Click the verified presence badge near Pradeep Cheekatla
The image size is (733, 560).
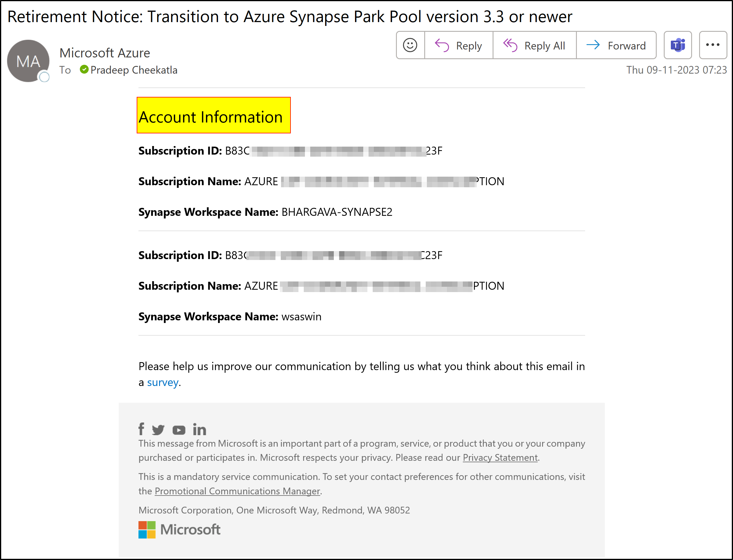click(84, 70)
